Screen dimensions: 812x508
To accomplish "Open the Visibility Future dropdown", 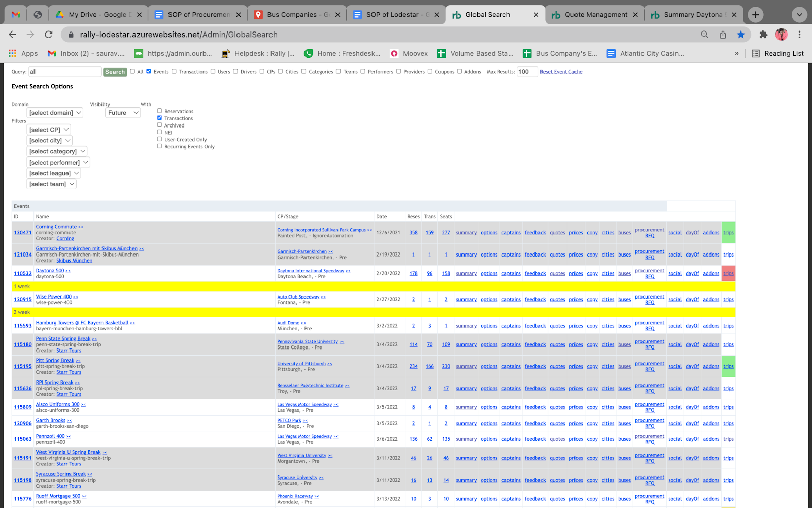I will pyautogui.click(x=123, y=113).
